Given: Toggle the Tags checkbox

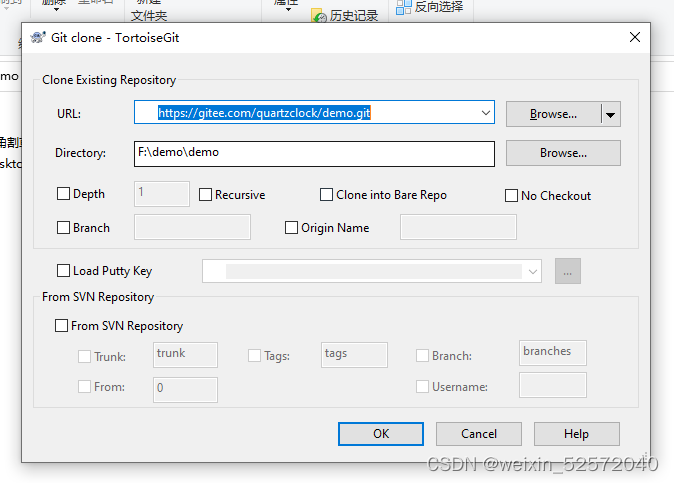Looking at the screenshot, I should [x=254, y=355].
